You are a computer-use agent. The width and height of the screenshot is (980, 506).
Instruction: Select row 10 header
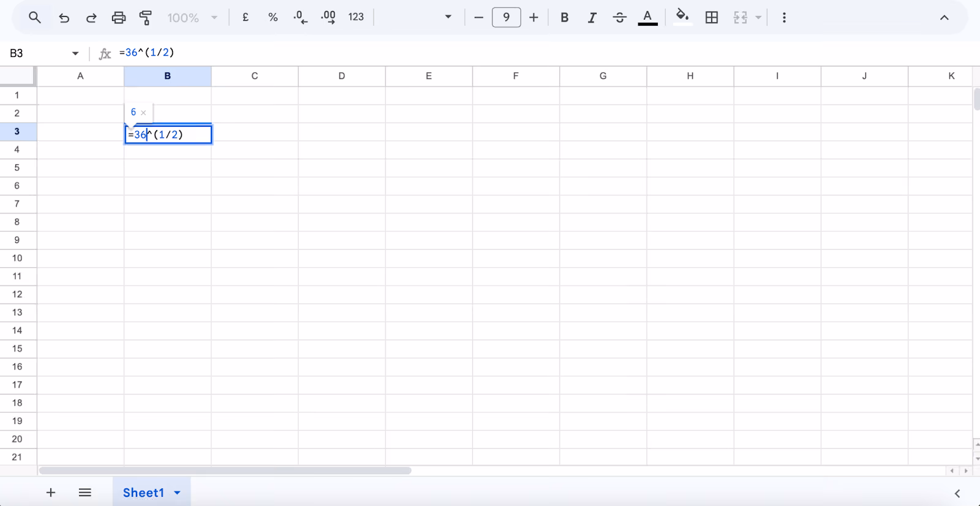tap(17, 258)
